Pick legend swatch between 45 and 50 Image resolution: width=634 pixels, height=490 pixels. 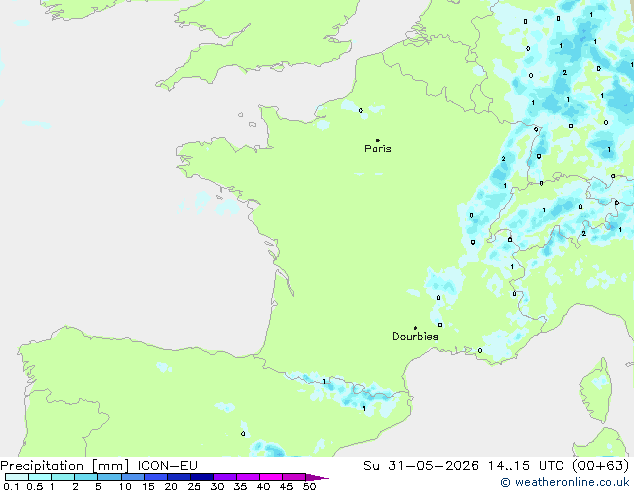pos(294,477)
